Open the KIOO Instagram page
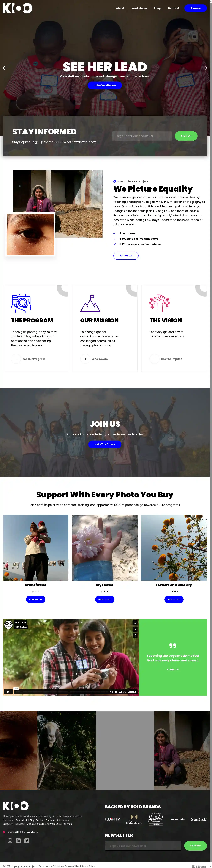This screenshot has width=212, height=868. pos(10,840)
